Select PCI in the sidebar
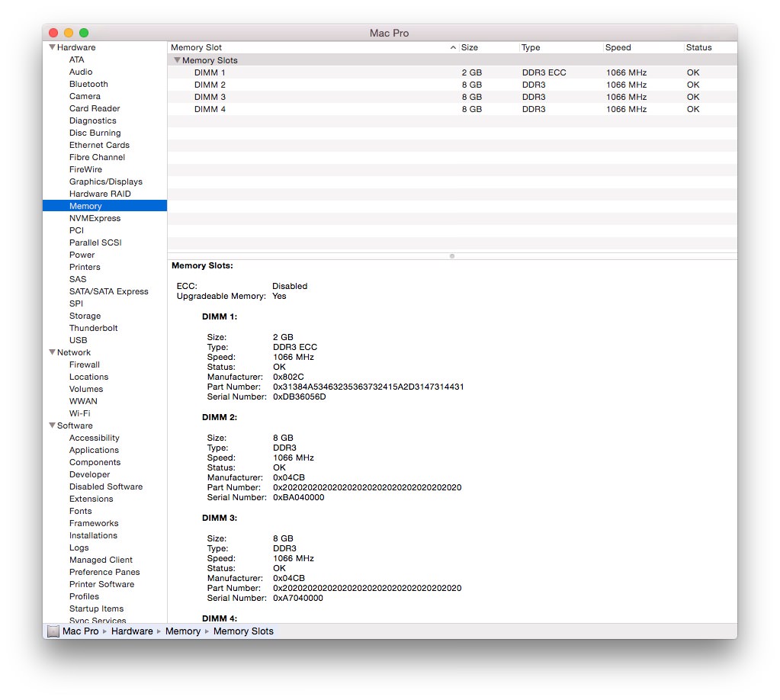Image resolution: width=780 pixels, height=700 pixels. tap(76, 230)
